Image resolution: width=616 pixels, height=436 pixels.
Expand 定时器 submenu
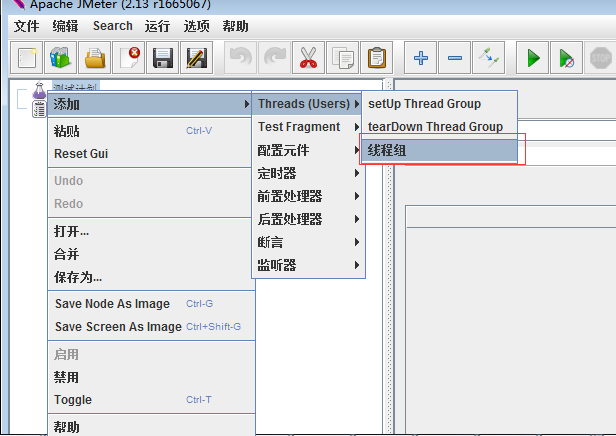tap(308, 173)
